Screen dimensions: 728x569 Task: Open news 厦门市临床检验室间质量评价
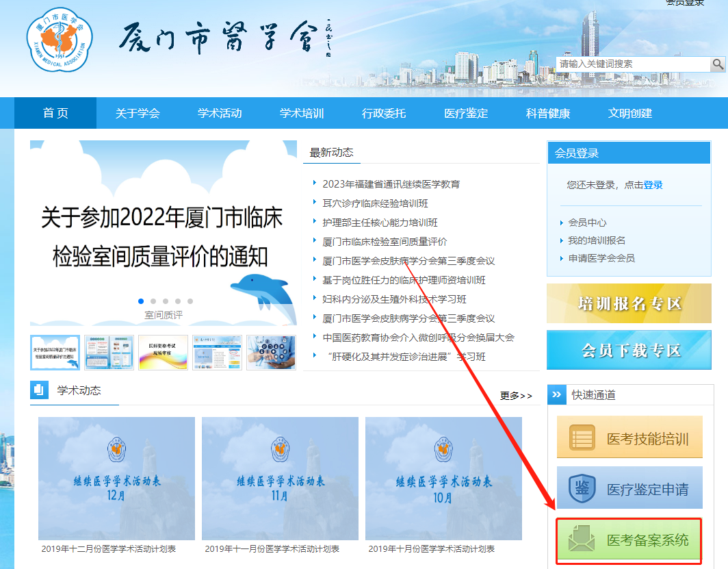pyautogui.click(x=385, y=242)
